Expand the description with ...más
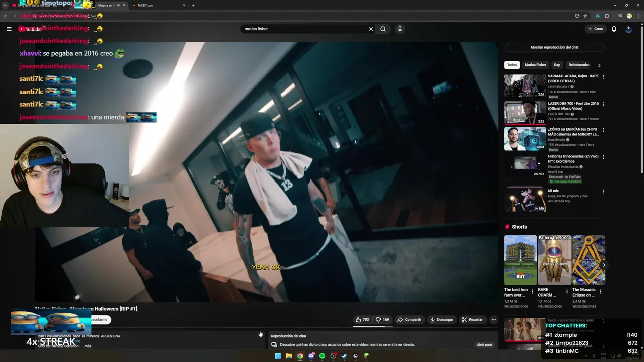Screen dimensions: 644x362 click(x=87, y=346)
